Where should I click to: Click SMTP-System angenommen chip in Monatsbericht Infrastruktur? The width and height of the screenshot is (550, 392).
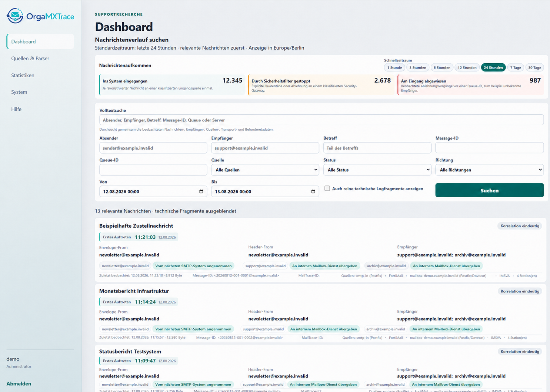point(193,329)
